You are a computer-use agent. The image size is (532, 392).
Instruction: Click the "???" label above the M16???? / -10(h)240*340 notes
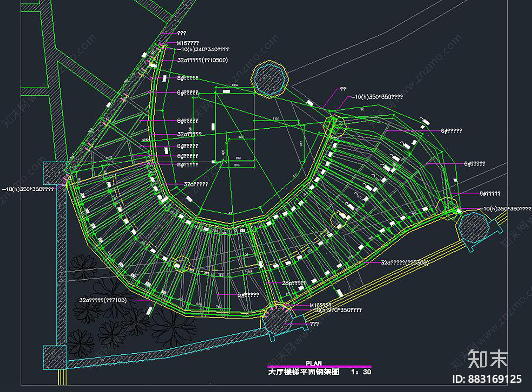pos(182,33)
